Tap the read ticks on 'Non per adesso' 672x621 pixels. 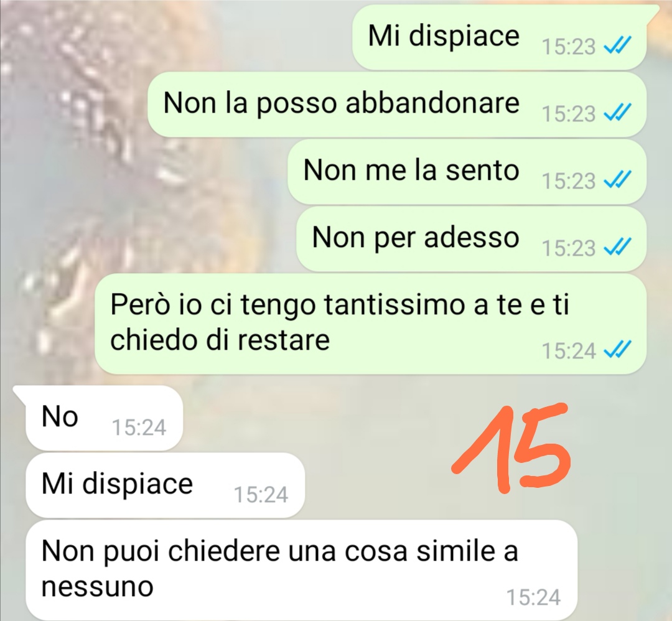click(x=617, y=247)
